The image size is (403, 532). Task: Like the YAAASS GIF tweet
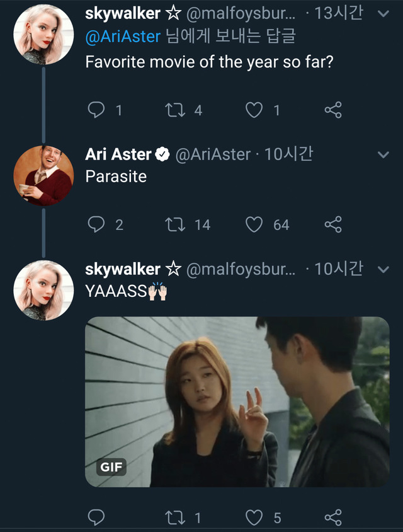pos(254,518)
